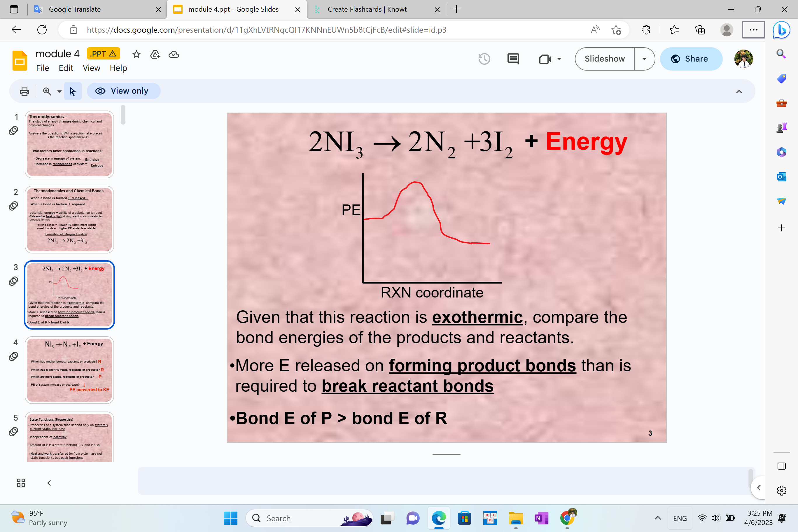
Task: Print the presentation using printer icon
Action: pyautogui.click(x=24, y=91)
